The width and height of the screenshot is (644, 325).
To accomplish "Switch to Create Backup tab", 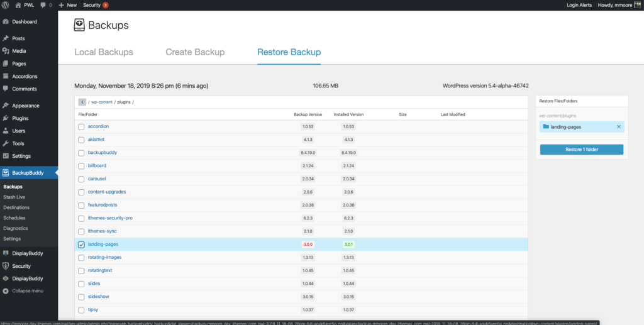I will tap(195, 52).
